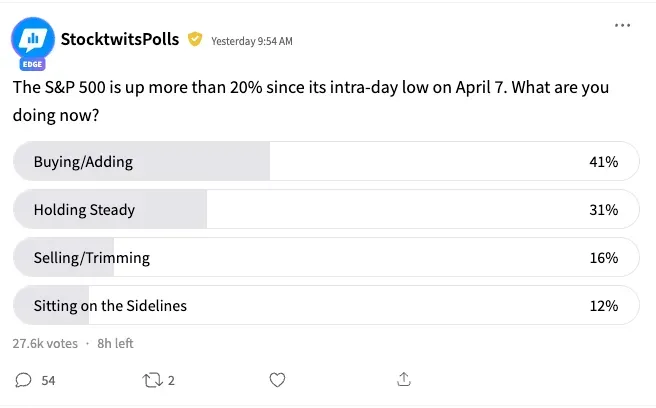The width and height of the screenshot is (656, 408).
Task: Share the post via upload icon
Action: [404, 379]
